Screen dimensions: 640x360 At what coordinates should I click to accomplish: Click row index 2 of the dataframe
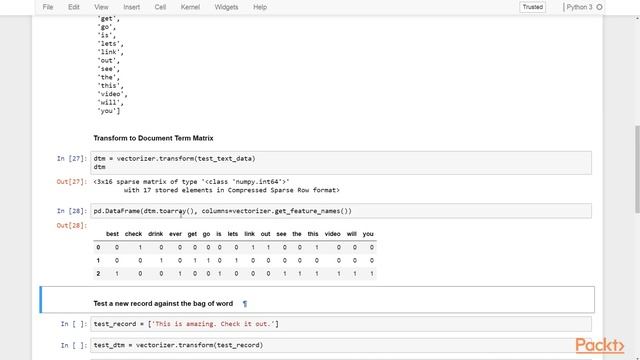pos(98,273)
